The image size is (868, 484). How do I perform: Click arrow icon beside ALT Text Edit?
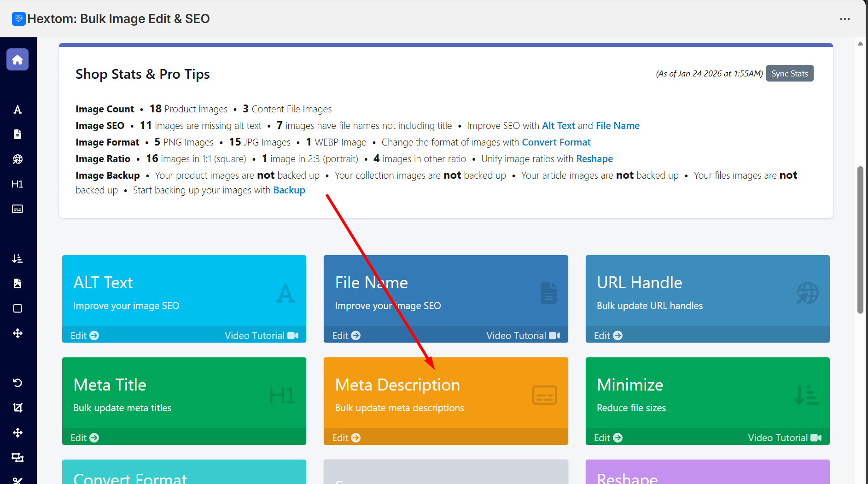[x=94, y=336]
